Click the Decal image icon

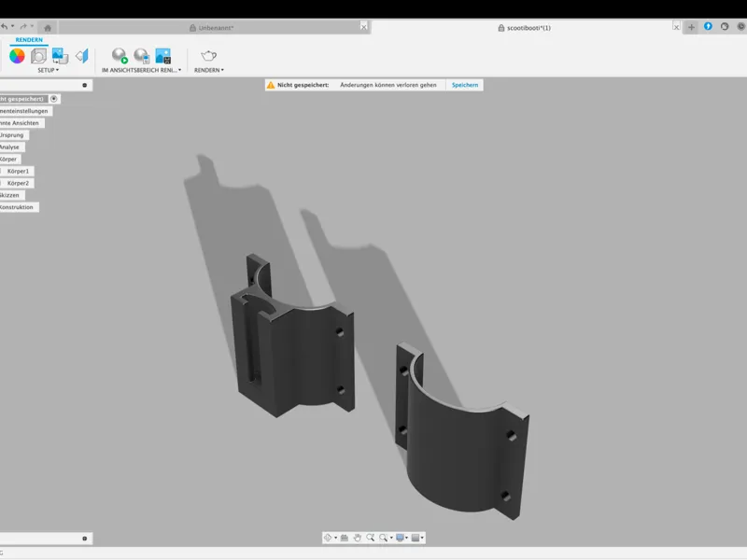[x=60, y=56]
